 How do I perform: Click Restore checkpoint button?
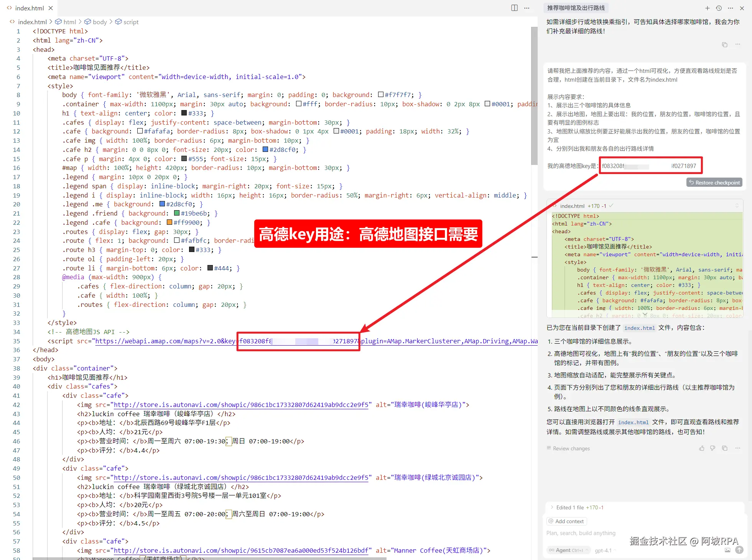click(x=714, y=183)
